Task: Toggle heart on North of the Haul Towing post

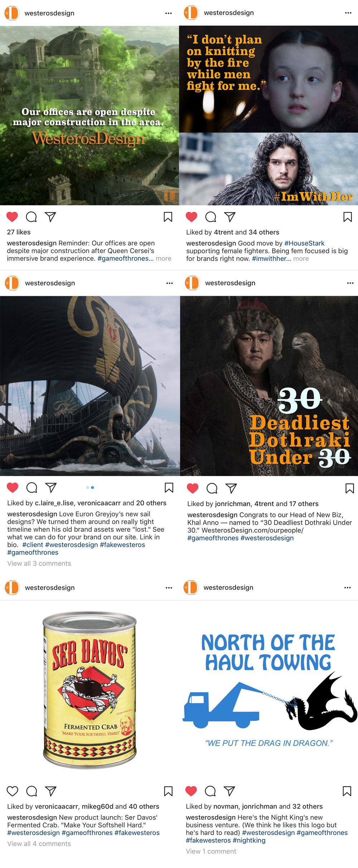Action: [191, 791]
